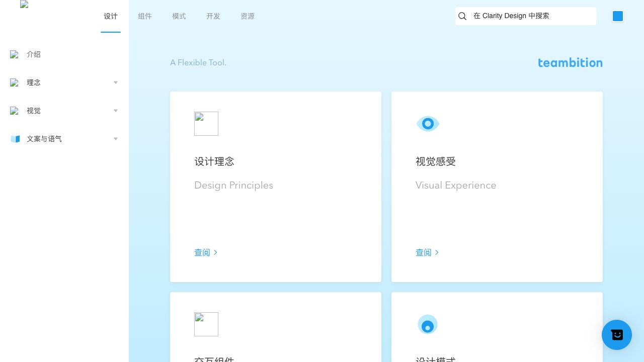Click the magnifier search icon
Image resolution: width=644 pixels, height=362 pixels.
point(462,16)
